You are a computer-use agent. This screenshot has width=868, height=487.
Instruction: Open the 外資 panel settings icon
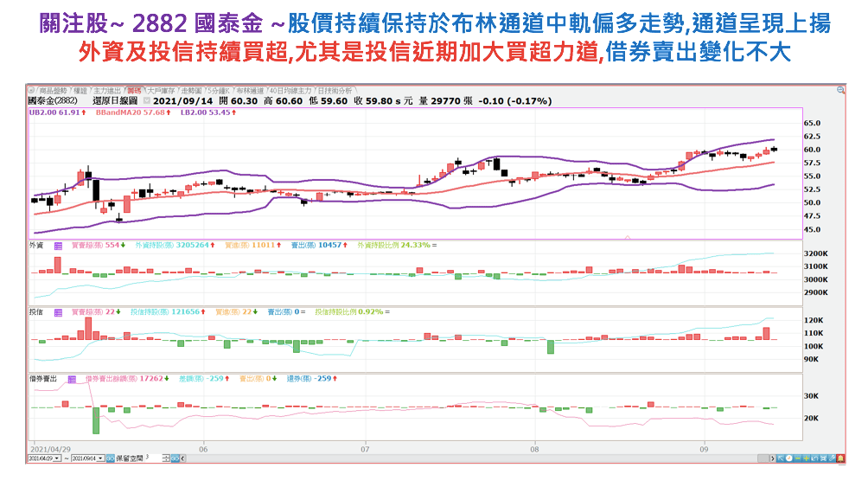point(58,246)
